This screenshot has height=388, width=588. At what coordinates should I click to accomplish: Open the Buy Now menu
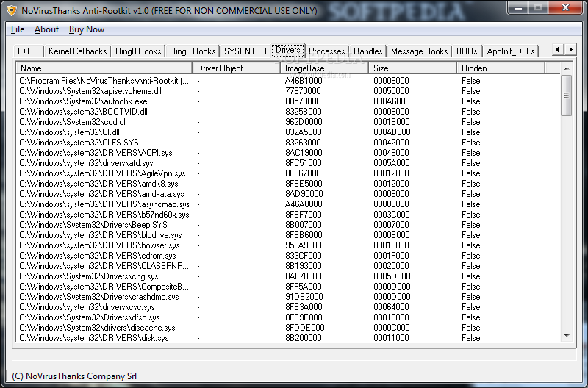[87, 29]
